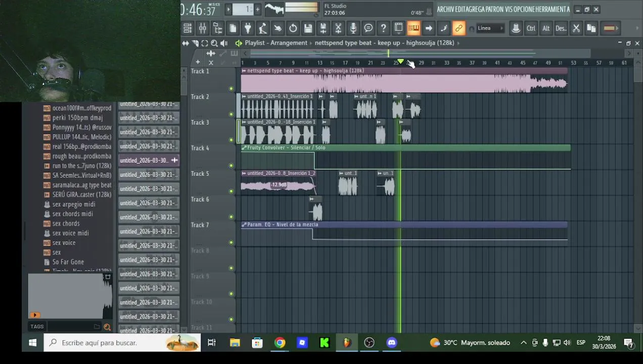Open the VIS menu
643x364 pixels.
[x=509, y=9]
